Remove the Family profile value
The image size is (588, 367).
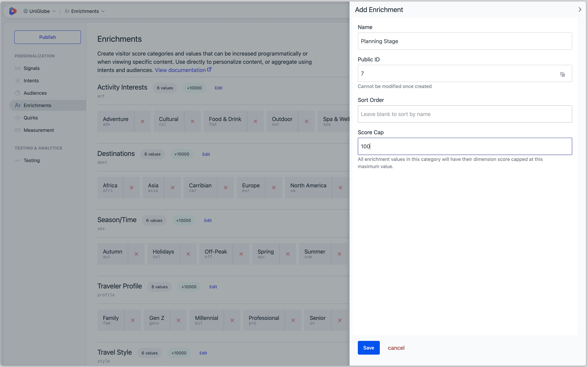[133, 320]
